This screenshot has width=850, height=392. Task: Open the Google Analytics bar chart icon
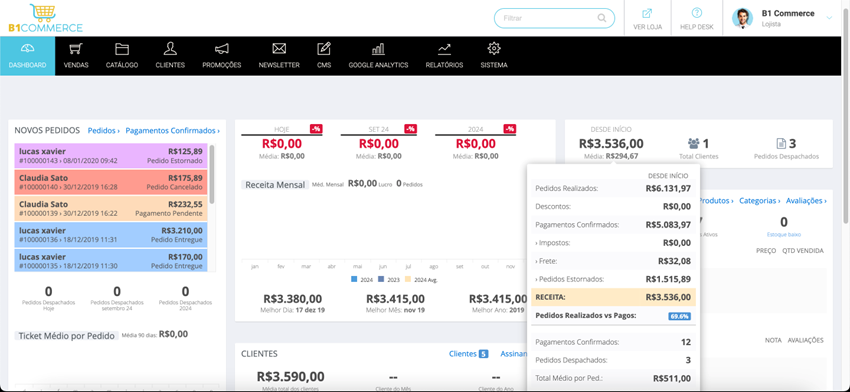point(378,49)
